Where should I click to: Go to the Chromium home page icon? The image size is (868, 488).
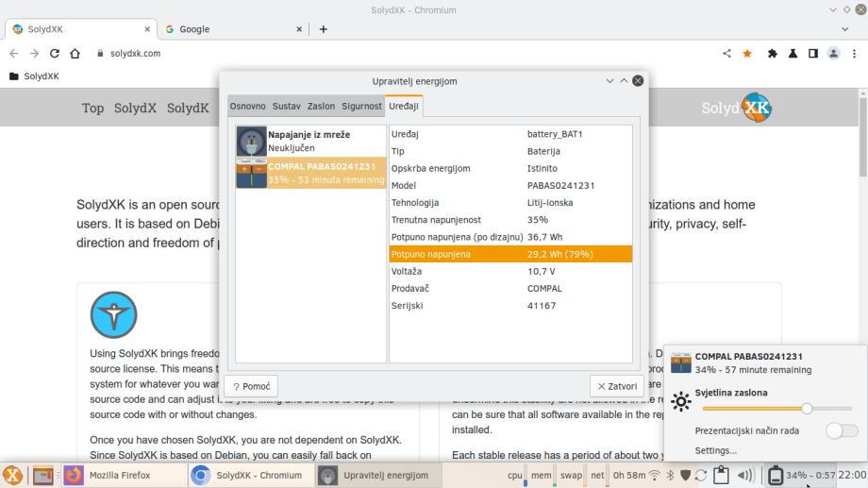[x=75, y=53]
